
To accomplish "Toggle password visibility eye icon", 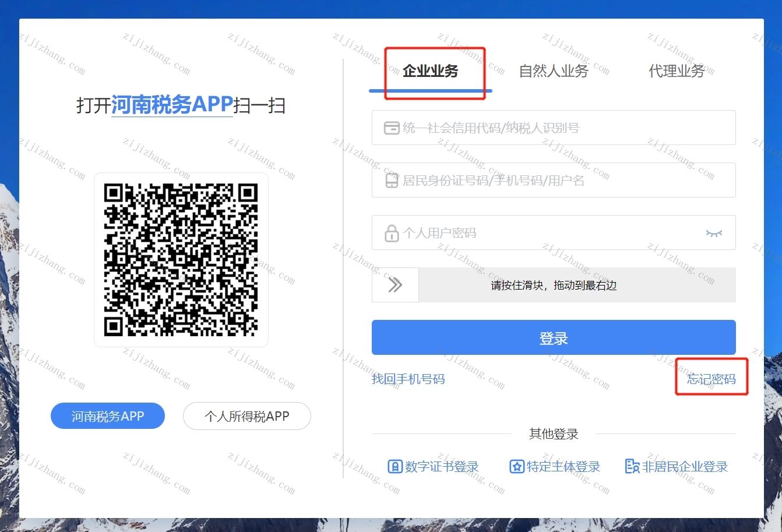I will point(714,233).
